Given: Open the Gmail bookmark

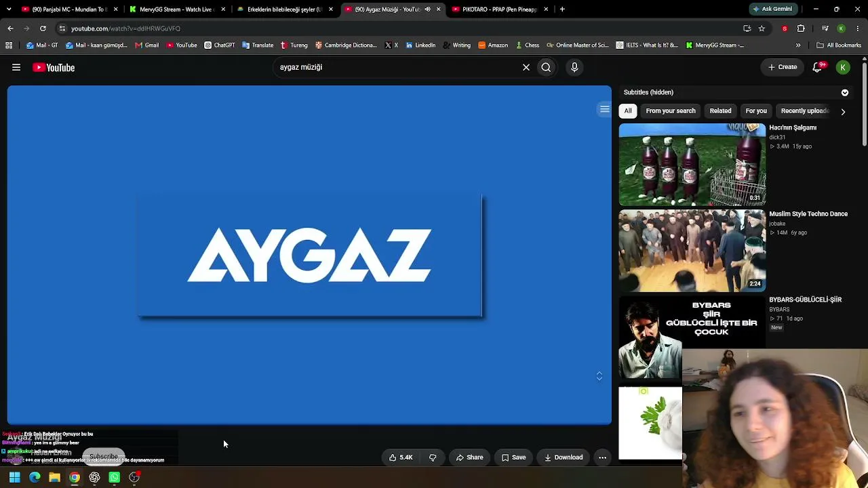Looking at the screenshot, I should tap(146, 45).
